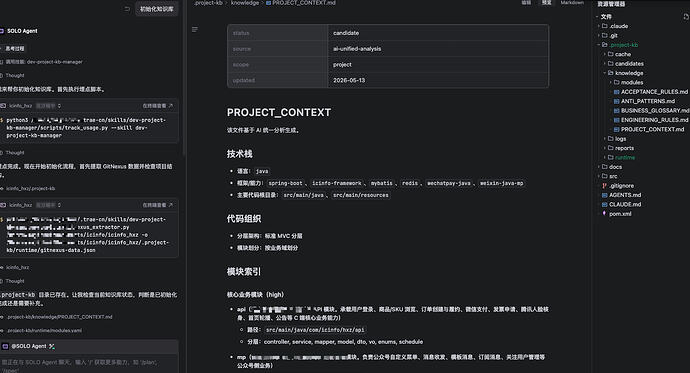Screen dimensions: 690x373
Task: Click the AGENTS.md markdown file icon
Action: pos(605,195)
